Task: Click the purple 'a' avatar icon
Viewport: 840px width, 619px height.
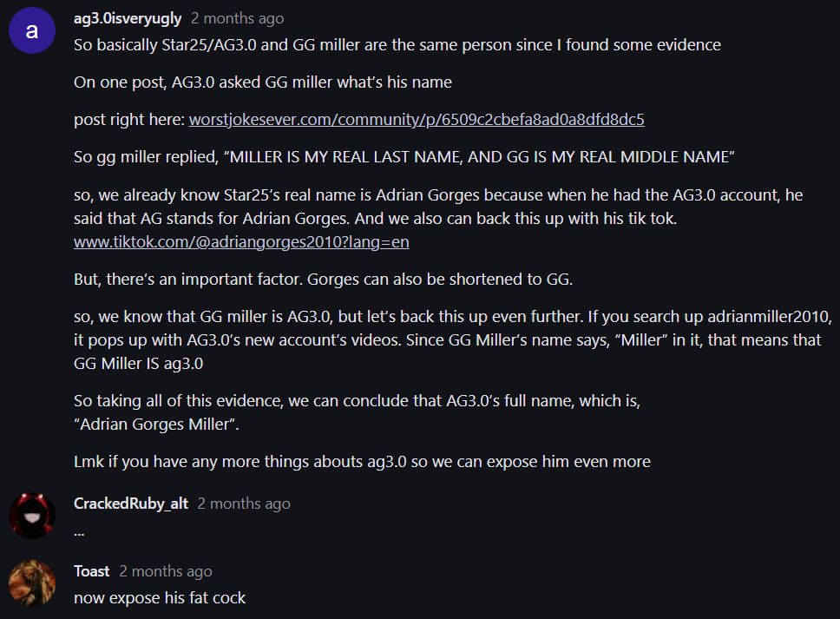Action: (32, 30)
